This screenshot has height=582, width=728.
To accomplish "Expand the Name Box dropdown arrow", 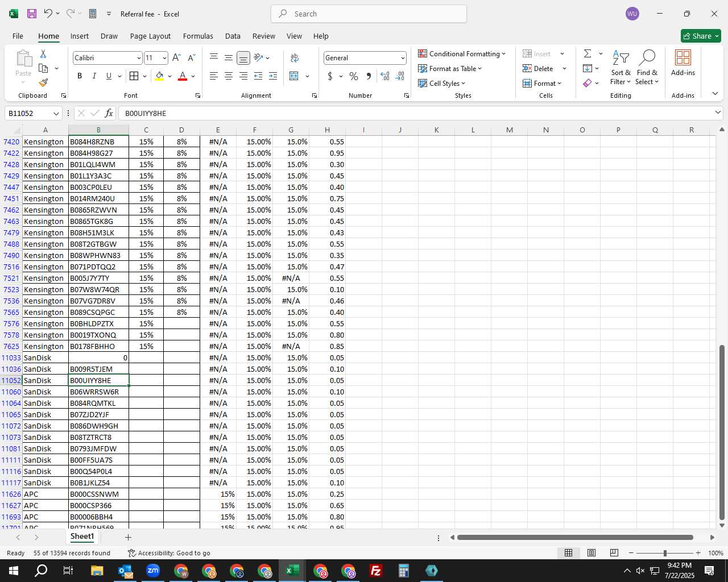I will [x=56, y=114].
